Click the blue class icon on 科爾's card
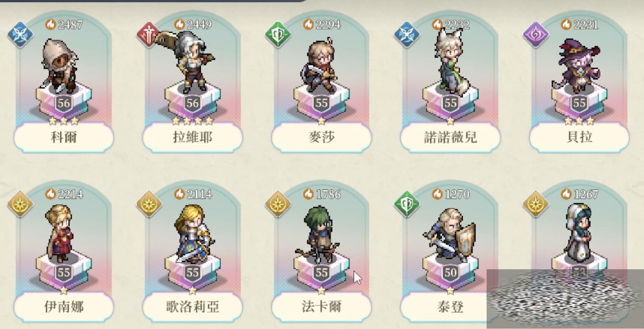The image size is (644, 329). [x=20, y=35]
